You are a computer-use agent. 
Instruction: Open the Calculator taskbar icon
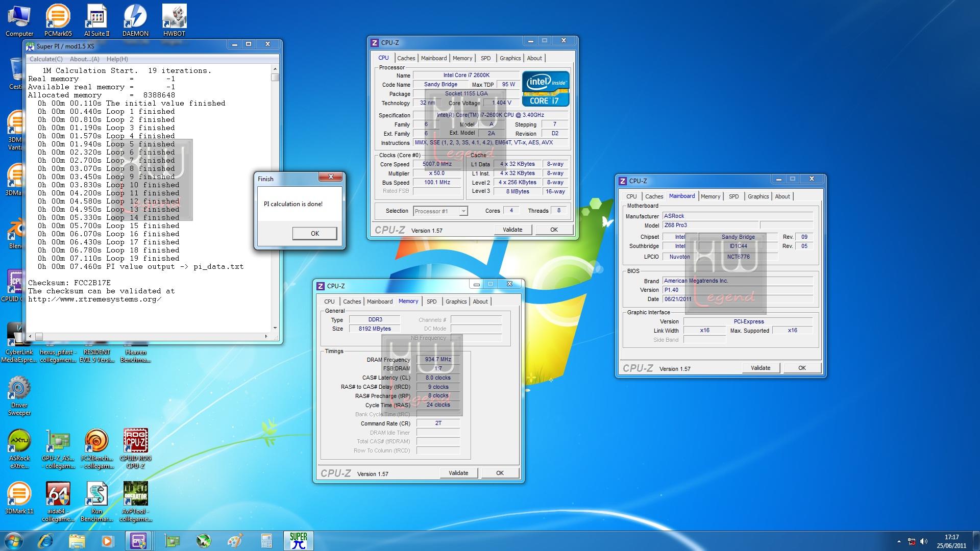coord(266,541)
